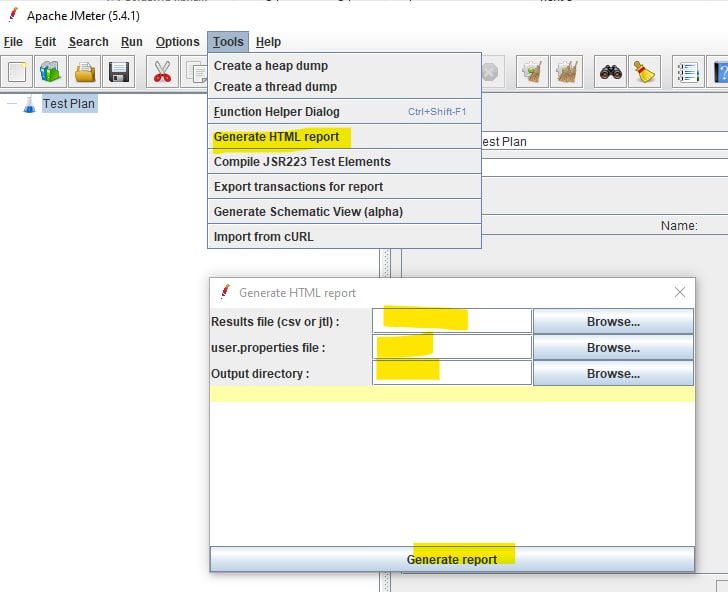Screen dimensions: 728x592
Task: Focus the Results file input field
Action: (x=452, y=321)
